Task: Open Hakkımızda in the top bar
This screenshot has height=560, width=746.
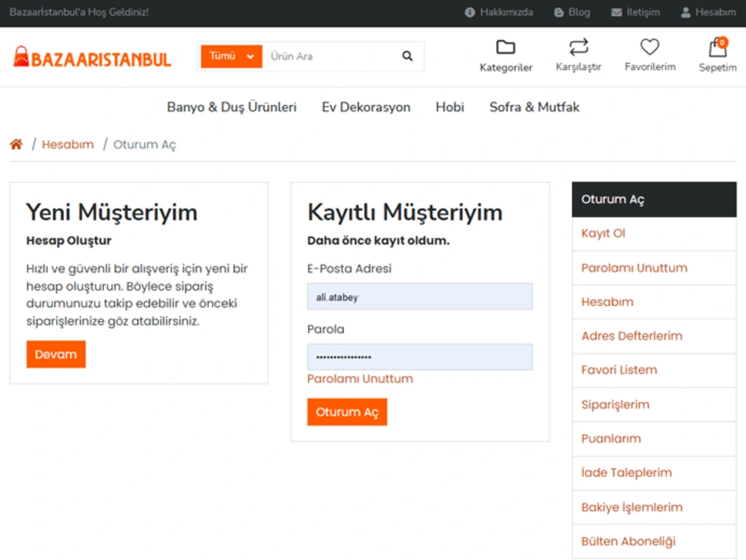Action: [x=499, y=13]
